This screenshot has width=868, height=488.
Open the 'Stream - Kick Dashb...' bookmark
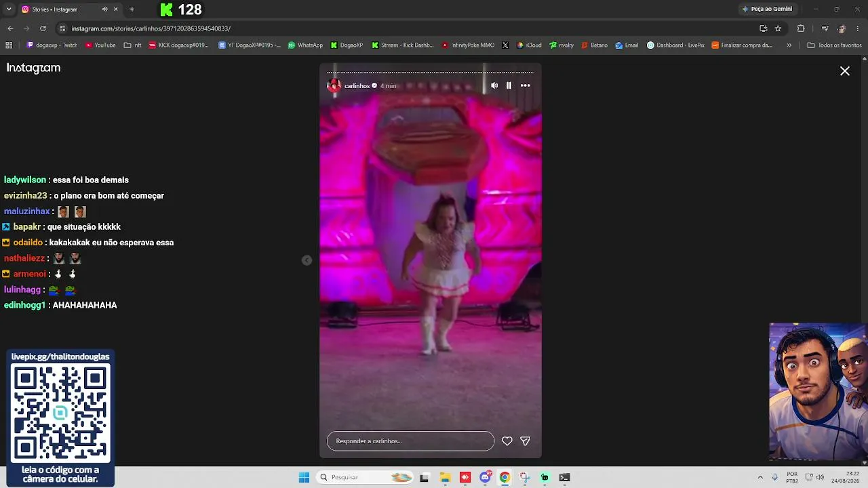[403, 45]
